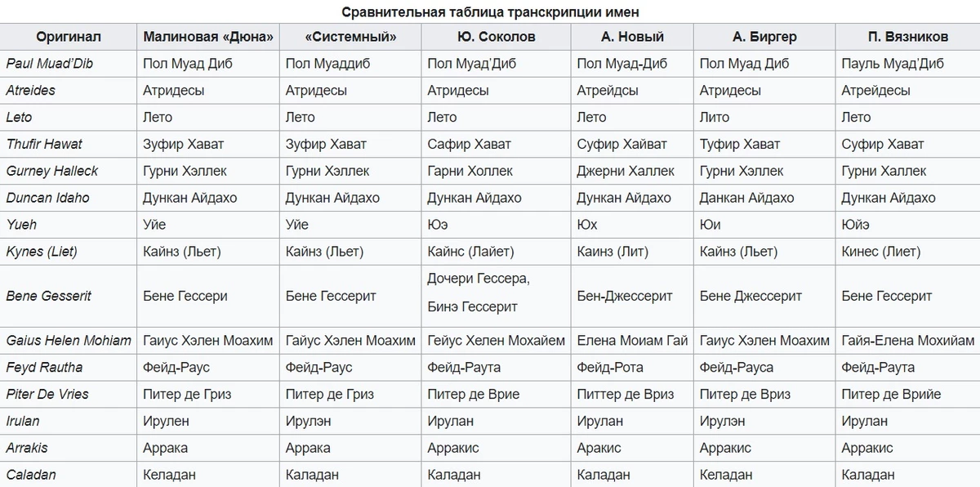This screenshot has width=980, height=487.
Task: Select the "Фейд-Рота" cell
Action: pos(610,367)
